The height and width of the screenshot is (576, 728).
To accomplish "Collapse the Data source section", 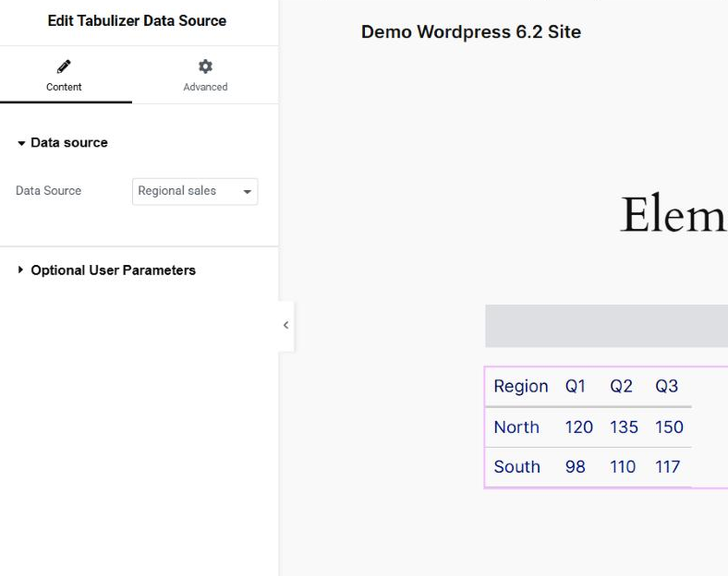I will tap(62, 142).
